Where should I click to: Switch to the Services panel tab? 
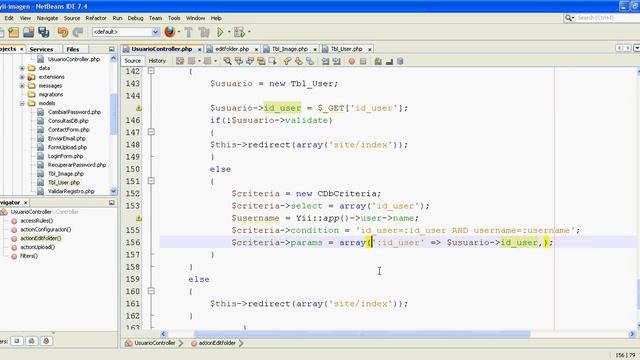[x=41, y=49]
